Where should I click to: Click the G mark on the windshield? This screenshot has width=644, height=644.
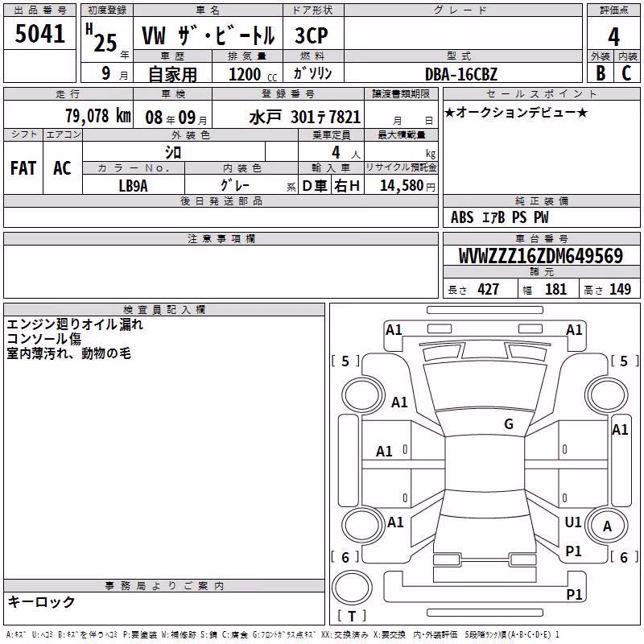tap(509, 424)
